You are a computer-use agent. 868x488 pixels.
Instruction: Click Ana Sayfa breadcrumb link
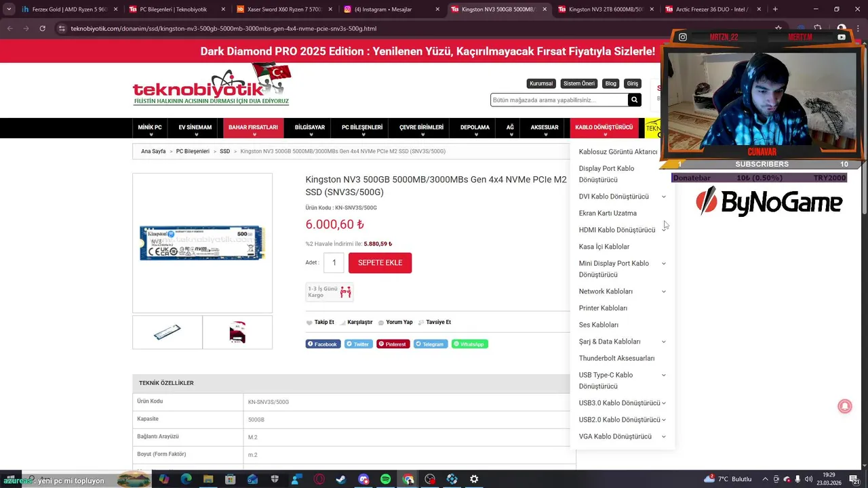tap(153, 151)
